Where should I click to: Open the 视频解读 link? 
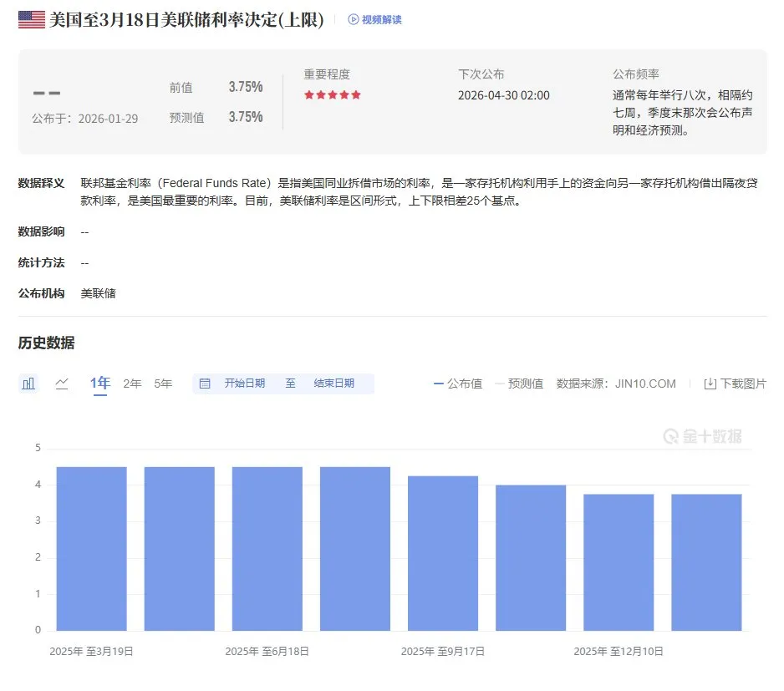(x=381, y=19)
